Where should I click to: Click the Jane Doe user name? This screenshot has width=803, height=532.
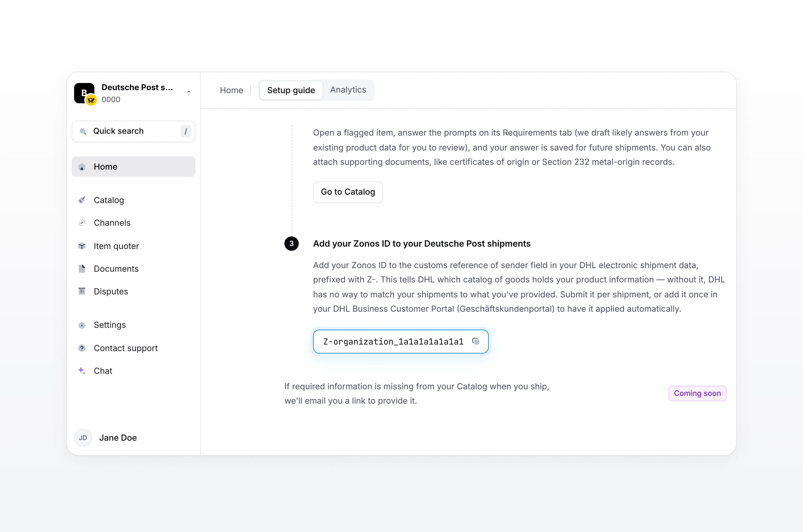click(x=118, y=438)
